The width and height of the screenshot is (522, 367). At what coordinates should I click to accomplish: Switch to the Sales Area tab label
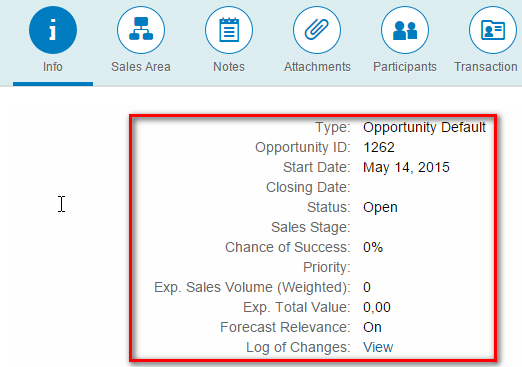pos(141,67)
